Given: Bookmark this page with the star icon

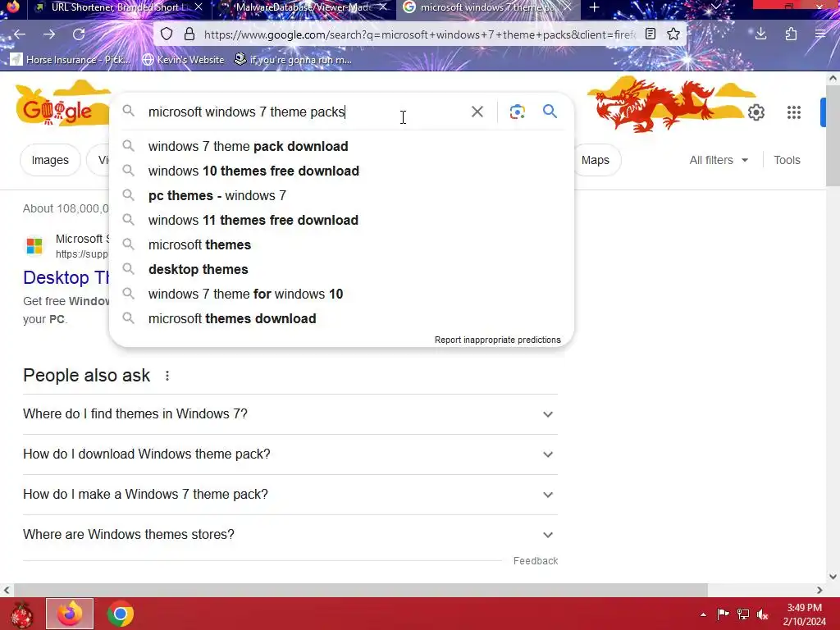Looking at the screenshot, I should point(673,34).
